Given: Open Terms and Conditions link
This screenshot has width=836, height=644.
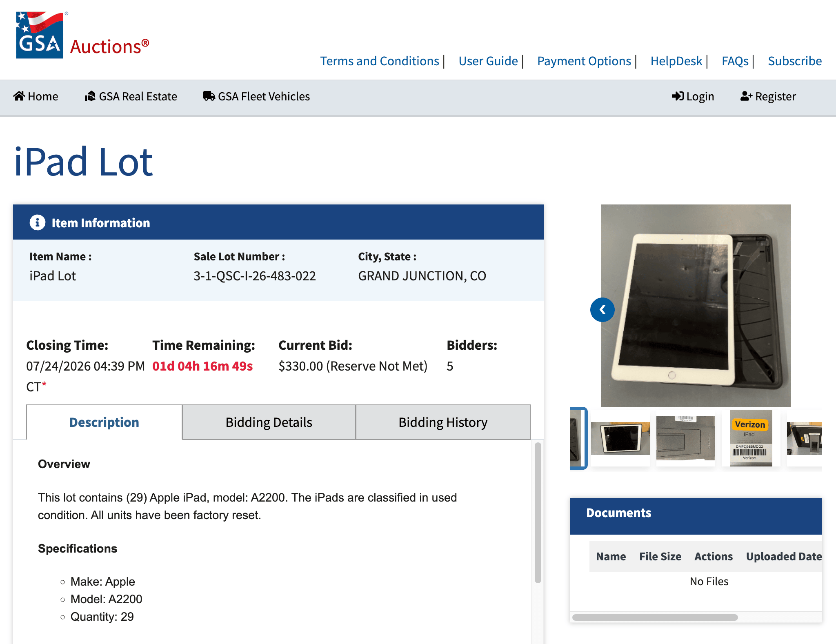Looking at the screenshot, I should [x=380, y=61].
